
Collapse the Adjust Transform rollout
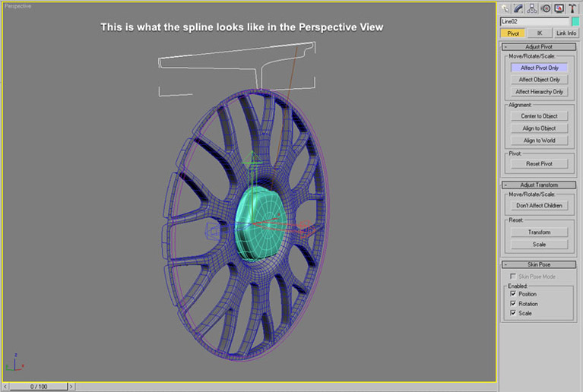539,185
